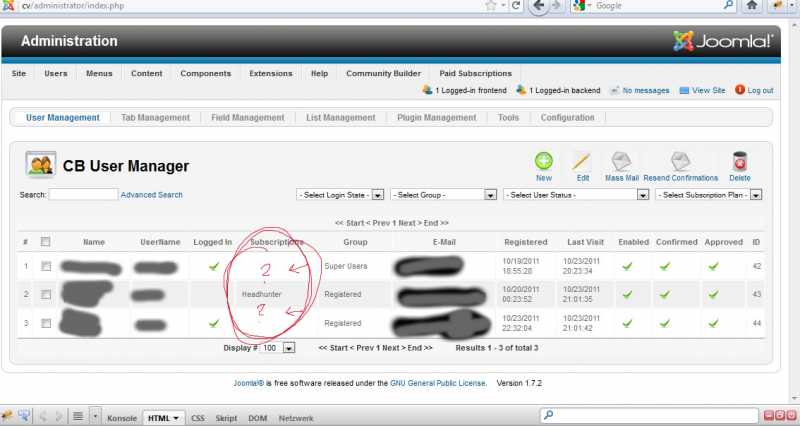Click the browser back arrow

(x=539, y=6)
